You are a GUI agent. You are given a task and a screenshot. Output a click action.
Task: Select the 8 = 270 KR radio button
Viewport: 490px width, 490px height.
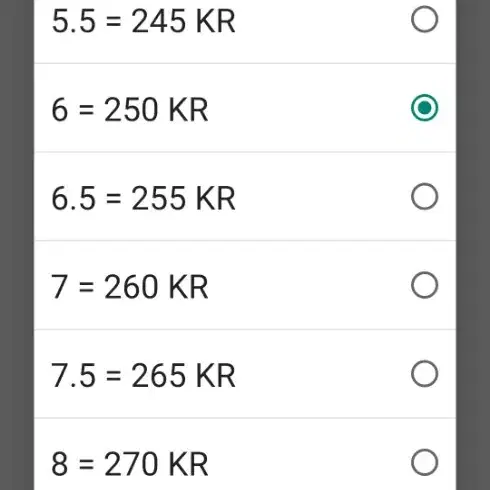pyautogui.click(x=424, y=462)
